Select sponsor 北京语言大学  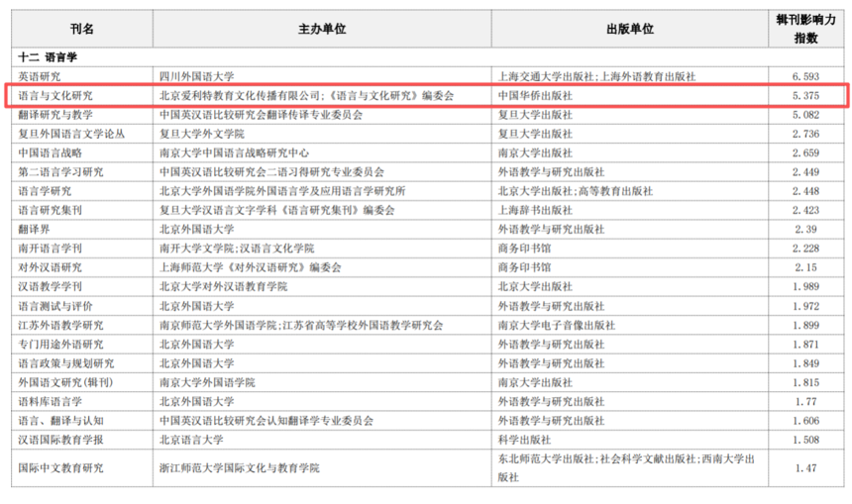tap(191, 440)
